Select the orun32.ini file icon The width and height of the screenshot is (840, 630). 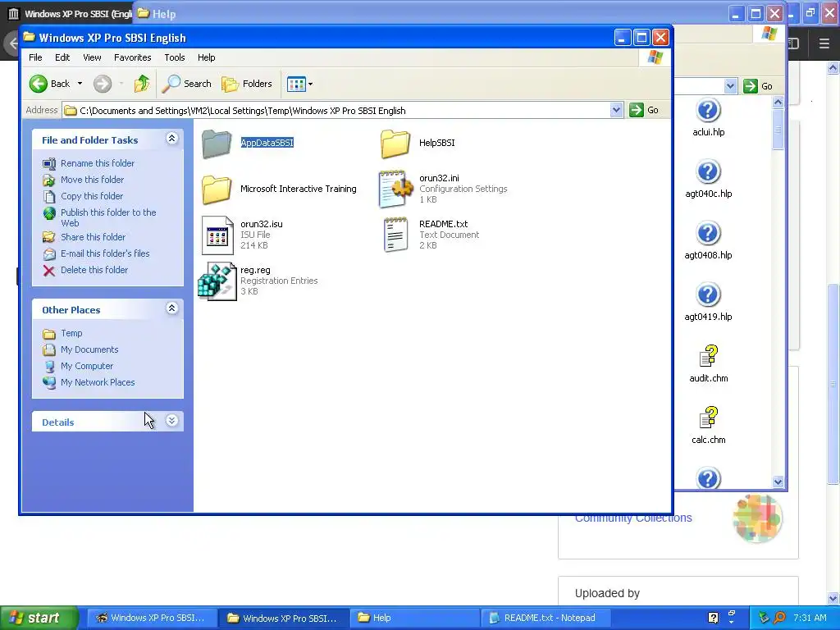[395, 189]
